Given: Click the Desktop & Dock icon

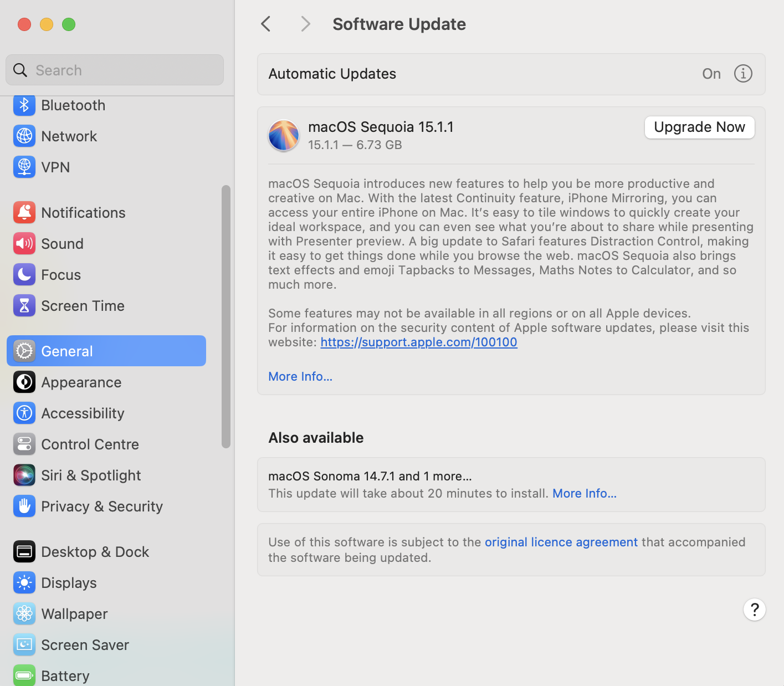Looking at the screenshot, I should 24,552.
